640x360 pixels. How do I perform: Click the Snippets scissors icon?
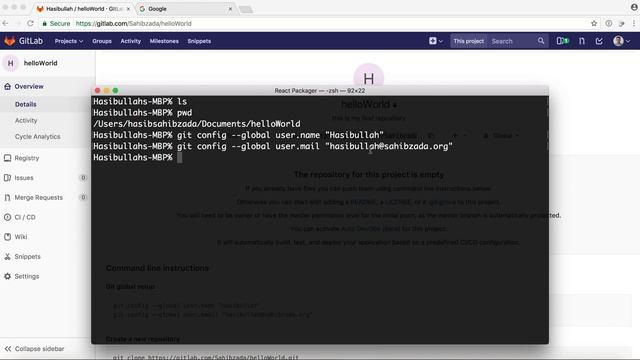pos(7,257)
